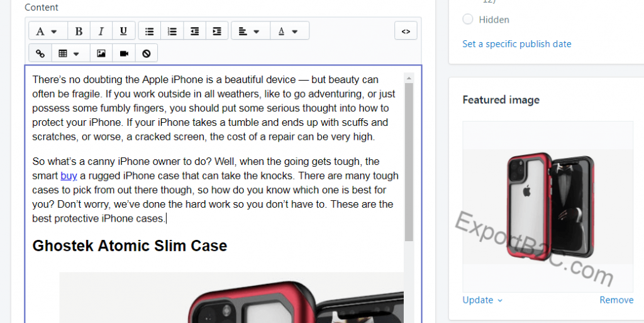Insert a numbered list
644x323 pixels.
[172, 31]
